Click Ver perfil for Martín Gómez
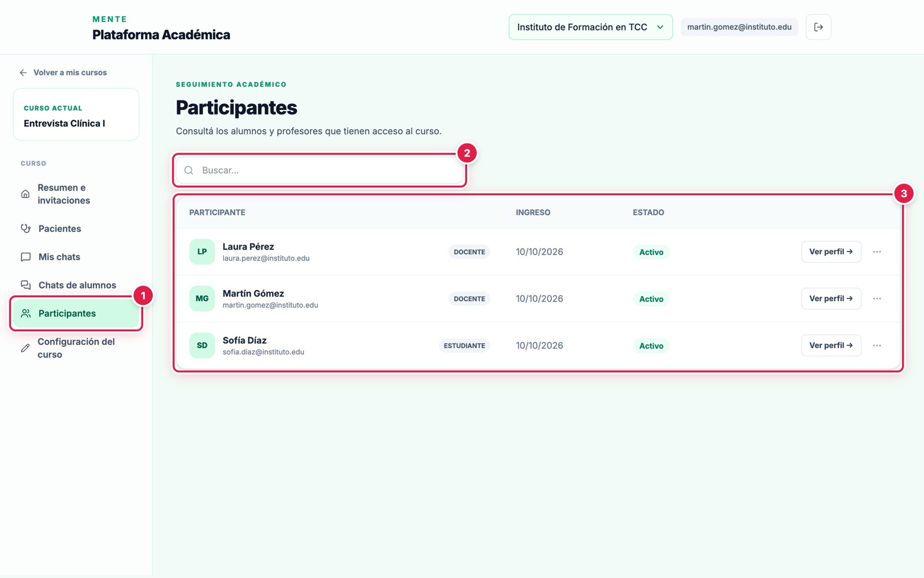This screenshot has height=578, width=924. click(x=831, y=298)
